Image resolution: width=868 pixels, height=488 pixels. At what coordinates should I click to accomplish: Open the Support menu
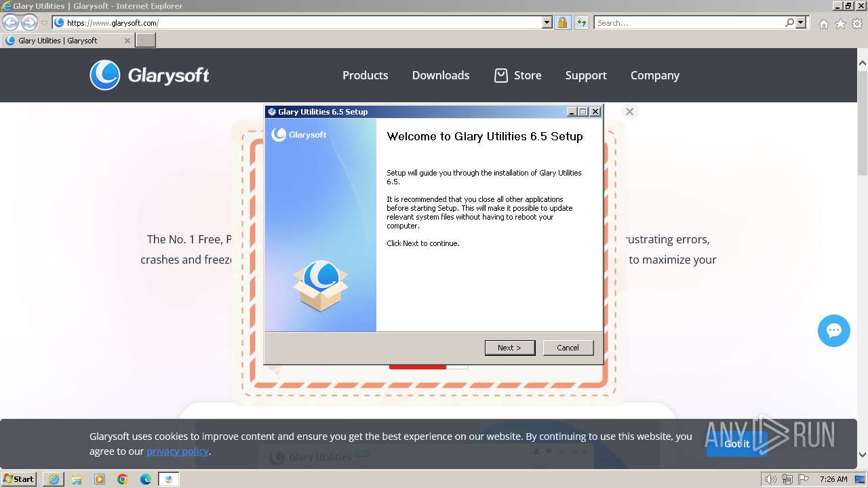tap(586, 75)
